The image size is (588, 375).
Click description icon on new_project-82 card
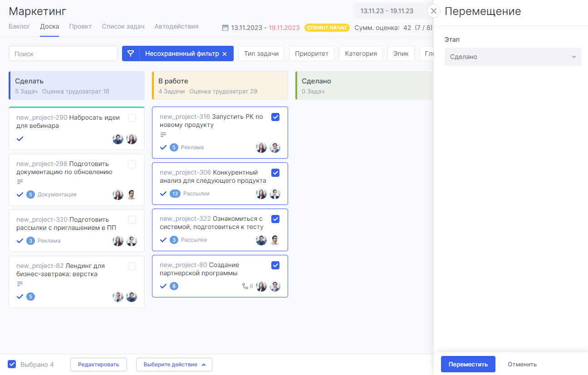tap(20, 284)
